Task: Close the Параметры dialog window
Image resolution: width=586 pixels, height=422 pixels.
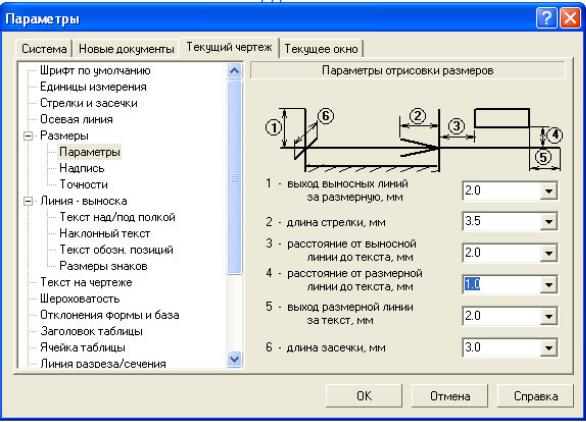Action: [x=570, y=18]
